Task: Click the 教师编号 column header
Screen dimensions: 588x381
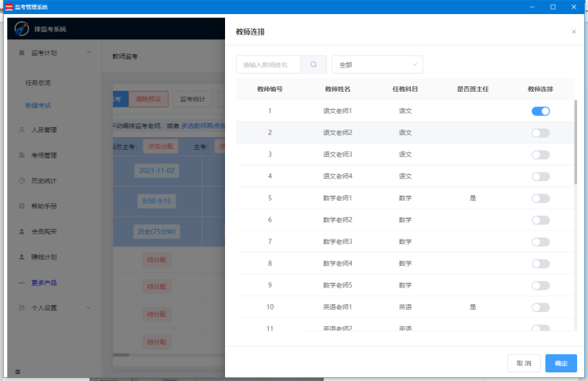Action: [x=270, y=89]
